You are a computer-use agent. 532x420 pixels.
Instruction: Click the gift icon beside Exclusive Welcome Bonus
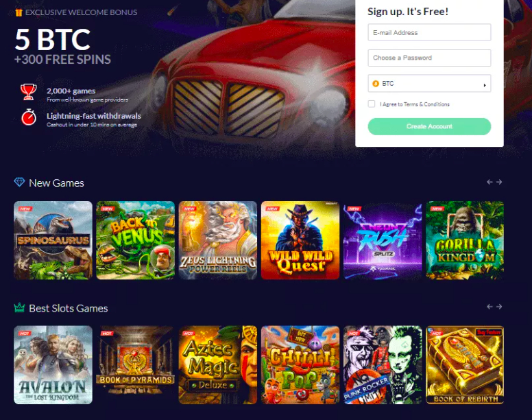(19, 12)
